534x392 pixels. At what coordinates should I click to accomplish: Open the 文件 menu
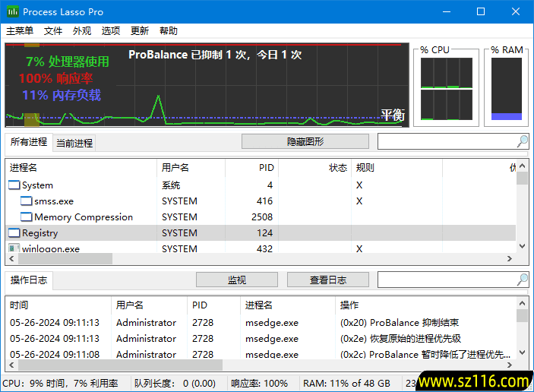coord(52,31)
